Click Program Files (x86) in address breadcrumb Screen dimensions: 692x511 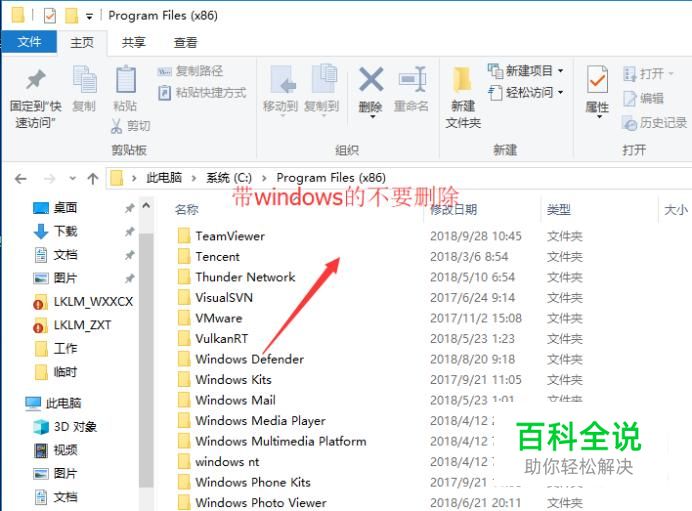(x=331, y=178)
